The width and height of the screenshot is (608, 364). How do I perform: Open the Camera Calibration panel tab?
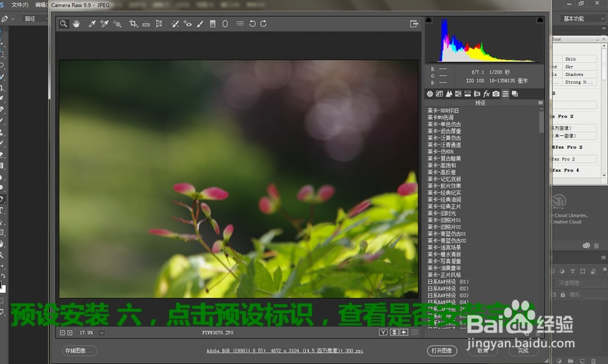point(496,94)
